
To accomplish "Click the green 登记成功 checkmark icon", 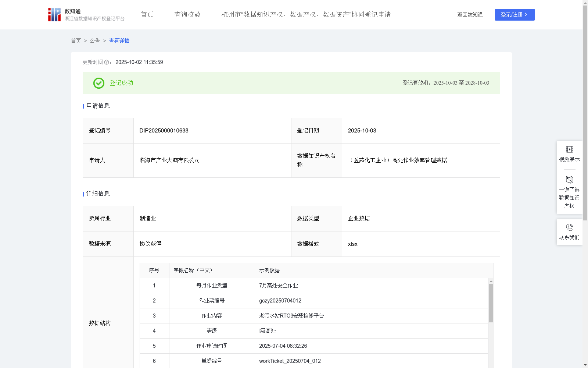I will pos(98,83).
